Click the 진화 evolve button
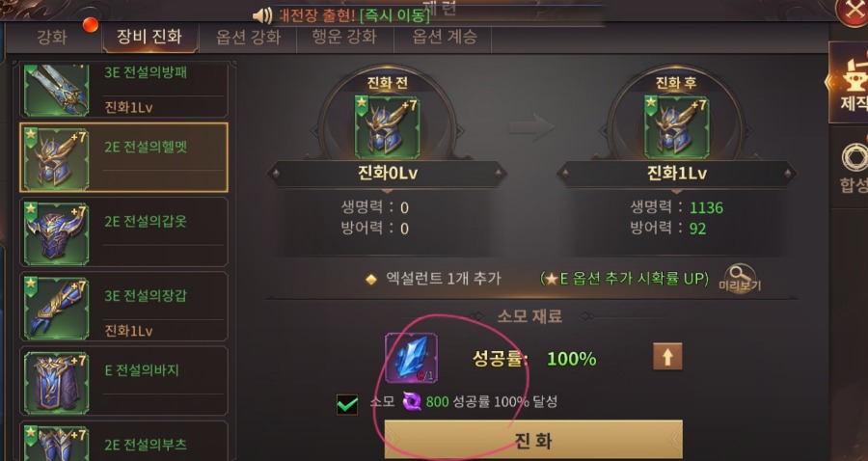Viewport: 868px width, 461px height. 533,440
